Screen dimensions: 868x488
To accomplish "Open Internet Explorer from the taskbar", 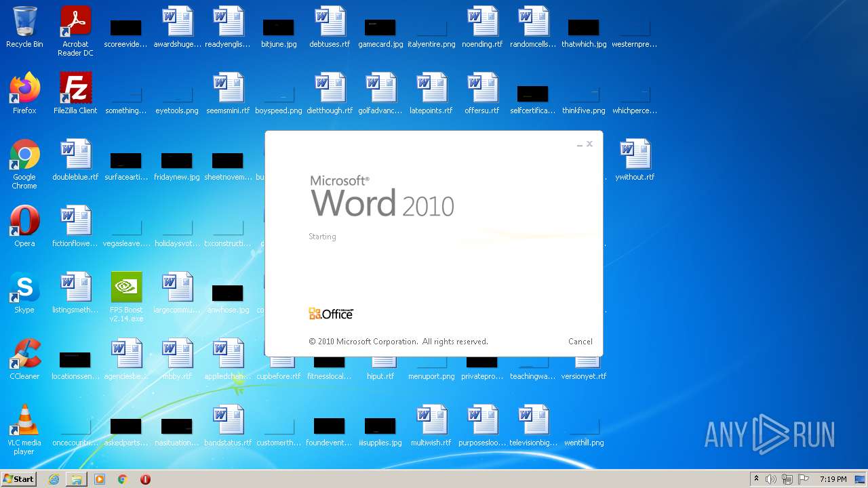I will (x=54, y=479).
